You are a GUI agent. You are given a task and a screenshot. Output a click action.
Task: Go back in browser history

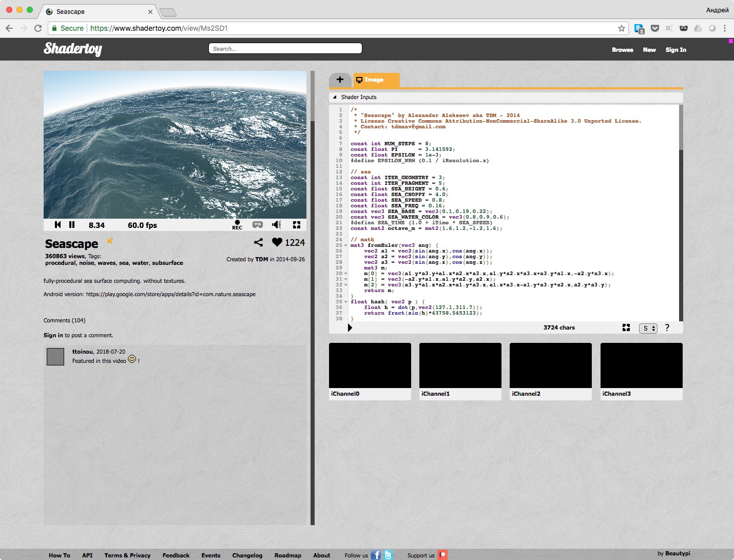(x=9, y=28)
